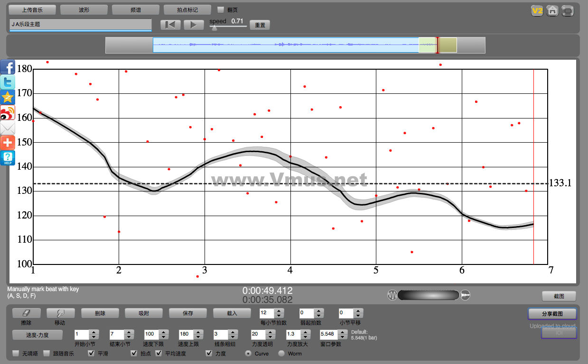Viewport: 588px width, 364px height.
Task: Click the Twitter share icon
Action: coord(8,82)
